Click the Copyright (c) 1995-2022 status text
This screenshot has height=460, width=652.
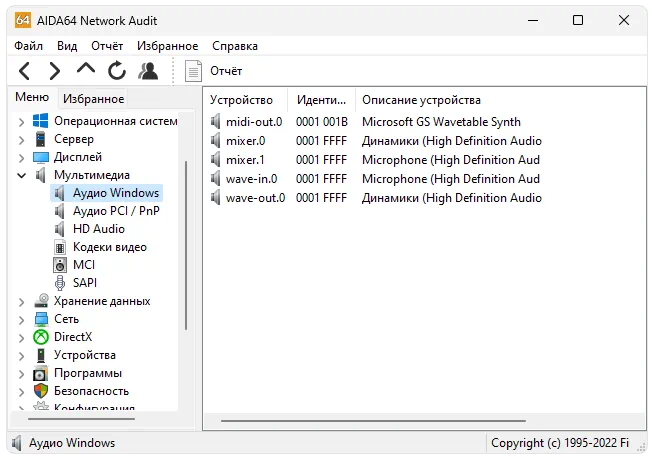pyautogui.click(x=559, y=443)
